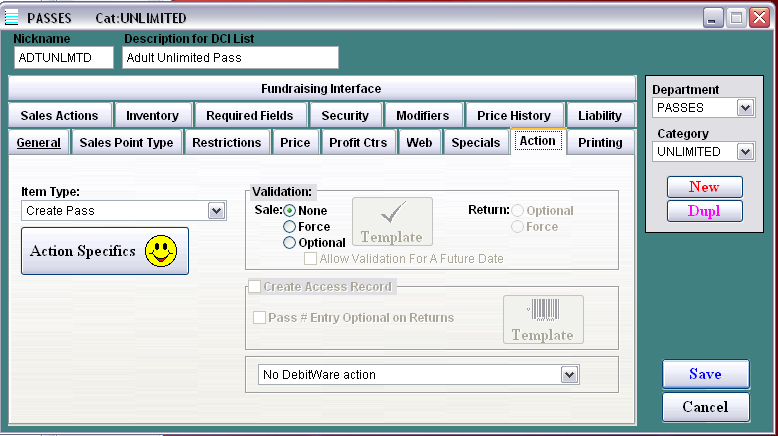778x436 pixels.
Task: Switch to the Web tab
Action: (419, 142)
